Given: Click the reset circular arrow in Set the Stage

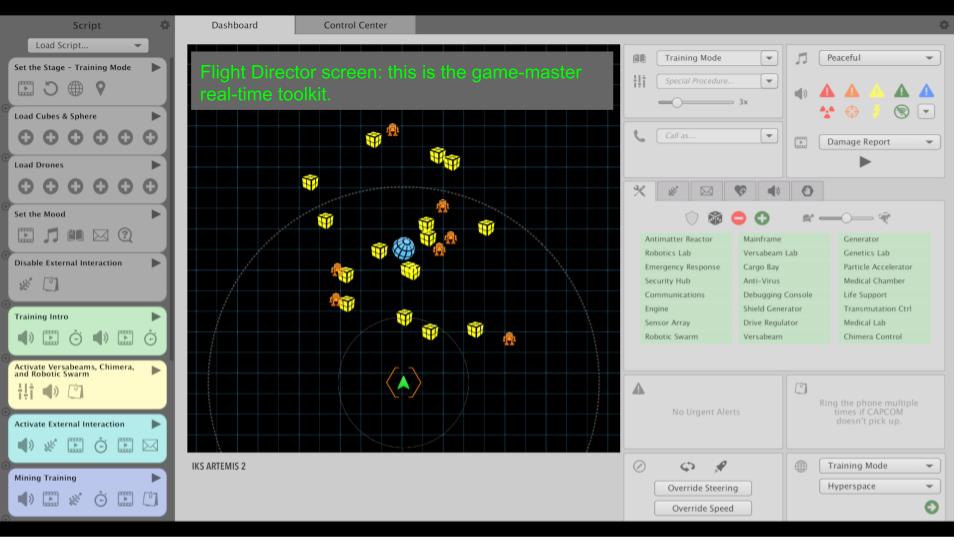Looking at the screenshot, I should point(51,89).
